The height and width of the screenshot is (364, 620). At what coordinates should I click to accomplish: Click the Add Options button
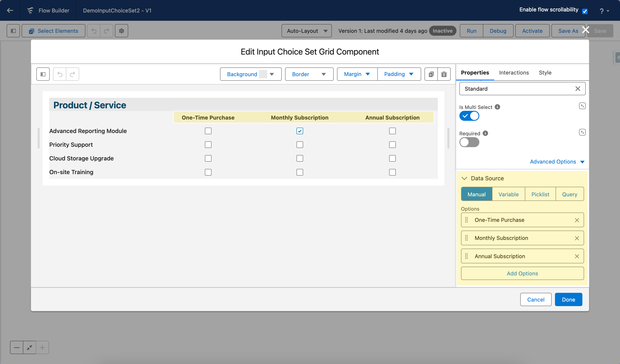coord(522,274)
